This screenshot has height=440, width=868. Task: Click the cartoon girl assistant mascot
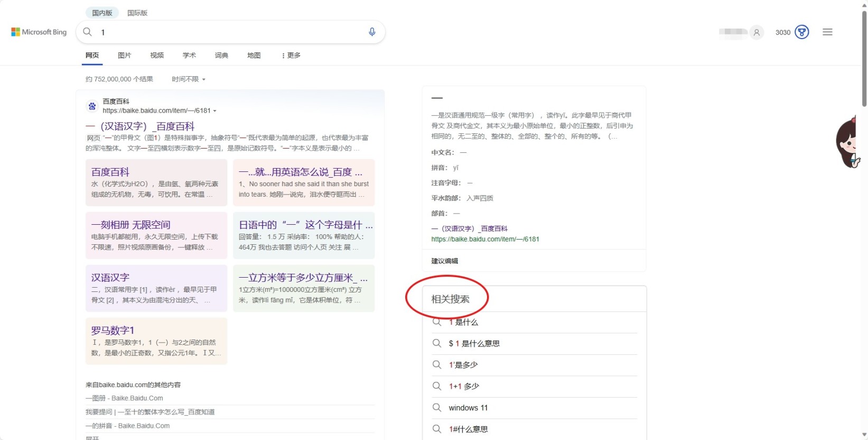(x=850, y=143)
